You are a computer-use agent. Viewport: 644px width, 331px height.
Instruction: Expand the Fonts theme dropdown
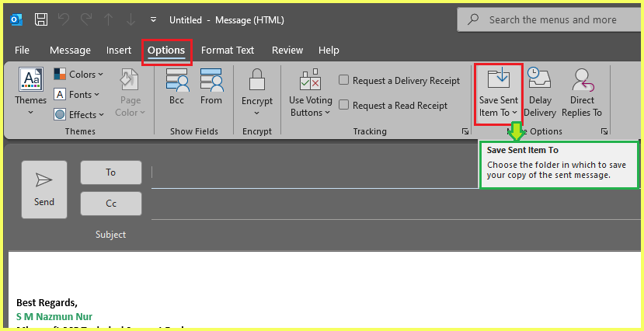[x=77, y=95]
